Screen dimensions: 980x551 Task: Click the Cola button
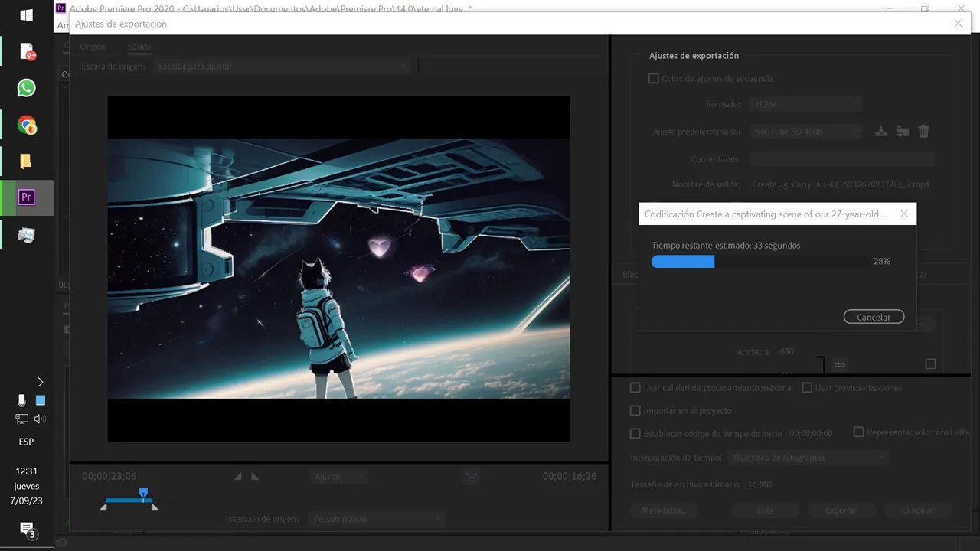click(x=765, y=510)
